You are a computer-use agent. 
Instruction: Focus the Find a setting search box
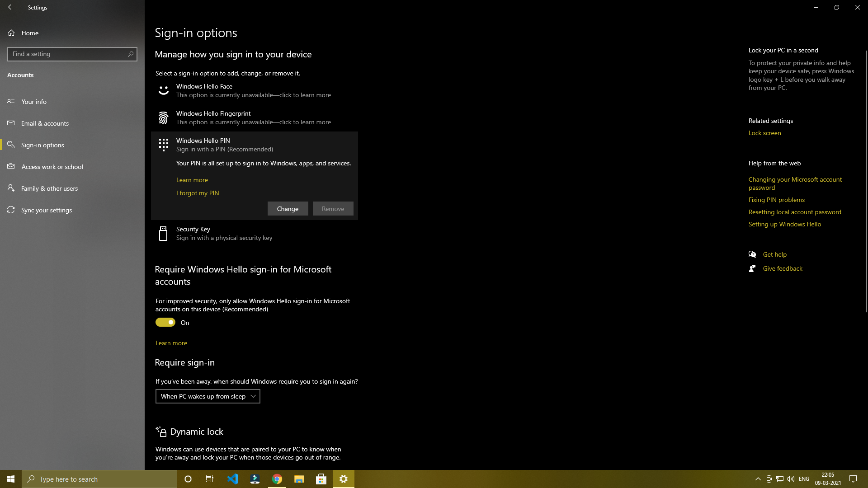tap(72, 54)
